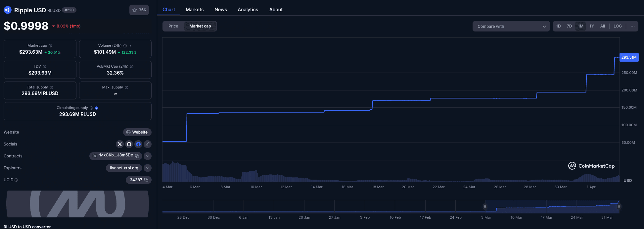The image size is (644, 229).
Task: Expand the Contracts list chevron
Action: [148, 156]
